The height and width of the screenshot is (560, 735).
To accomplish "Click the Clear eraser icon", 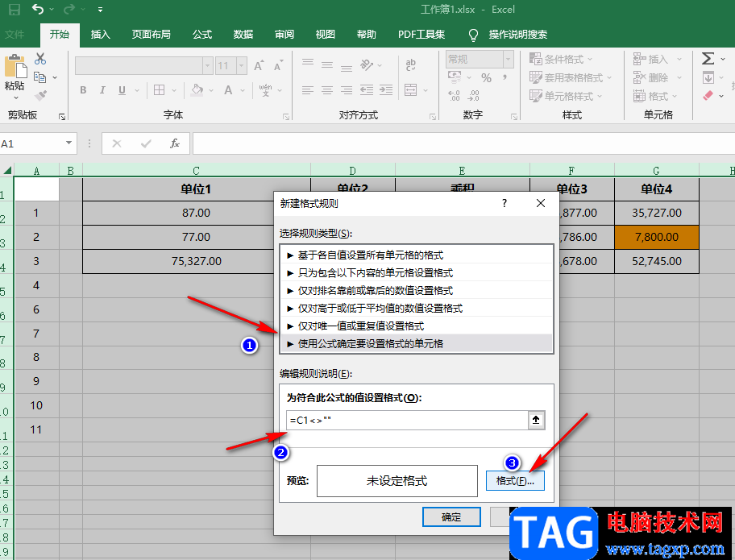I will (x=708, y=96).
